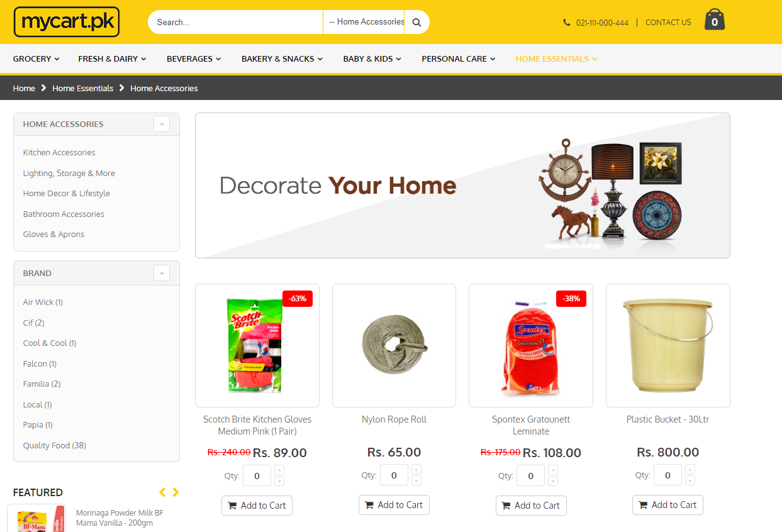Image resolution: width=782 pixels, height=532 pixels.
Task: Add Spontex Gratounett Leminate to cart
Action: 531,506
